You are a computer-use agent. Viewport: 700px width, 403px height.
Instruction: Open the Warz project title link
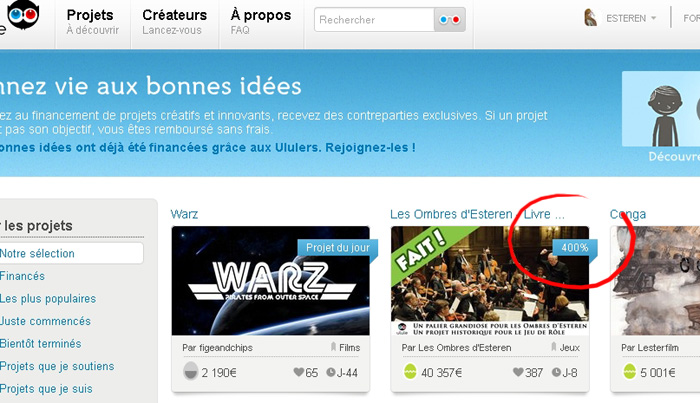click(184, 214)
